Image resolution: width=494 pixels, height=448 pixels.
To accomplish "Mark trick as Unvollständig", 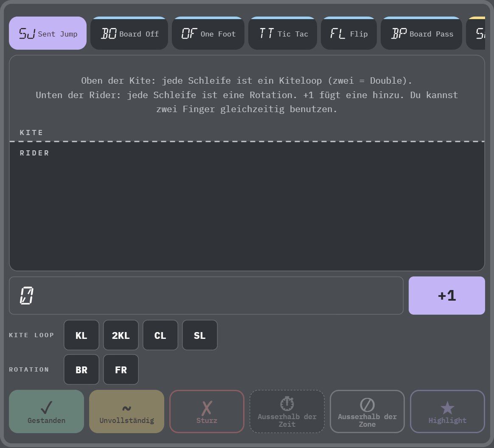I will click(x=126, y=411).
